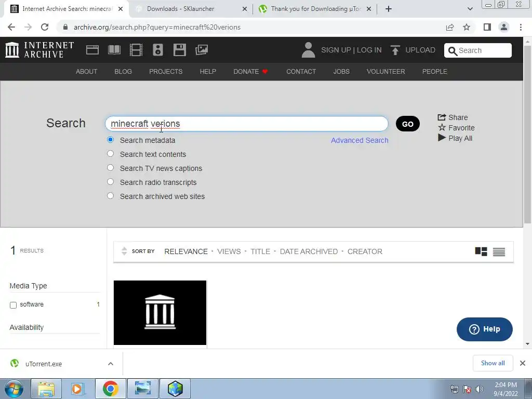Open the JOBS menu item
Screen dimensions: 532x399
[x=341, y=72]
